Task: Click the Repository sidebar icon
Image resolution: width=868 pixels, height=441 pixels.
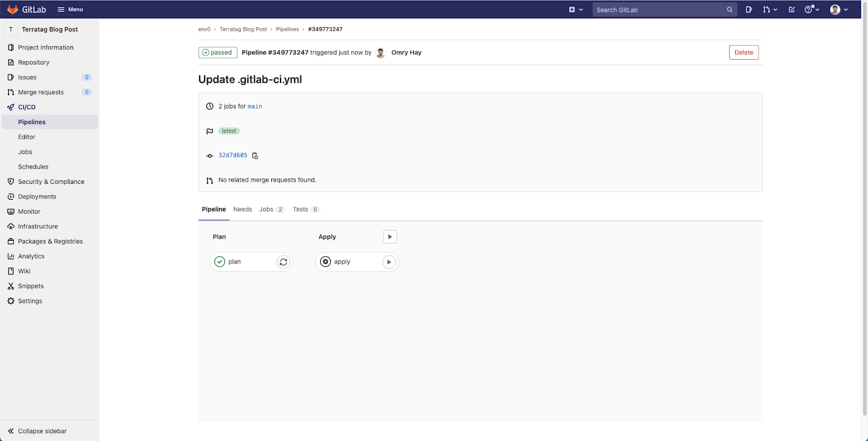Action: 11,62
